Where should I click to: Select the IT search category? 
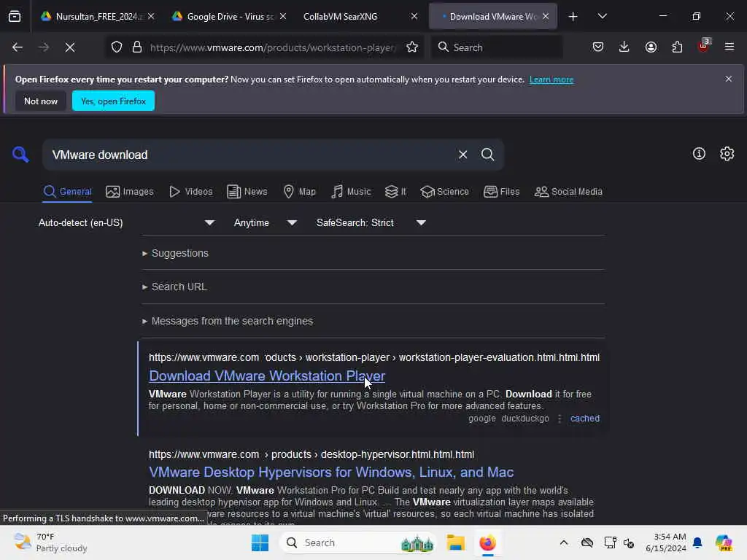(x=395, y=192)
